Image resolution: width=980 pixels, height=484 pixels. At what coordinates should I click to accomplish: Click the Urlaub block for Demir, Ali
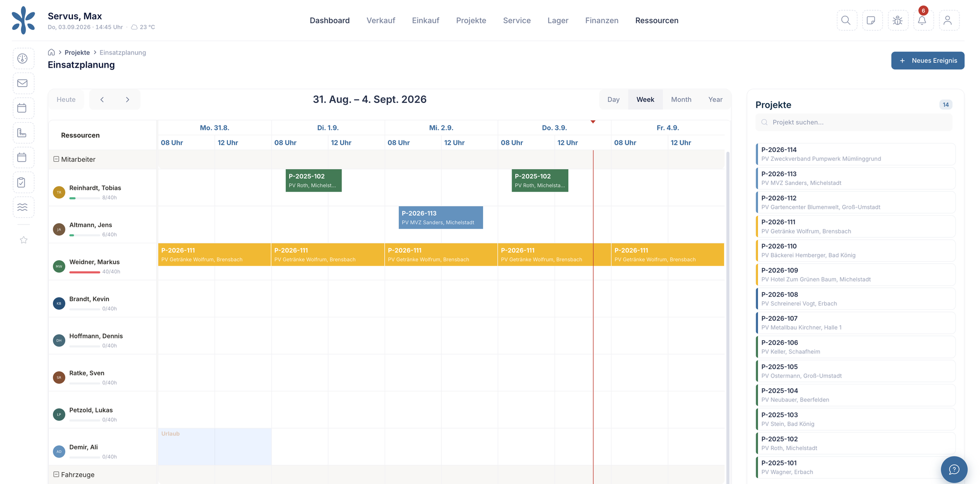215,447
